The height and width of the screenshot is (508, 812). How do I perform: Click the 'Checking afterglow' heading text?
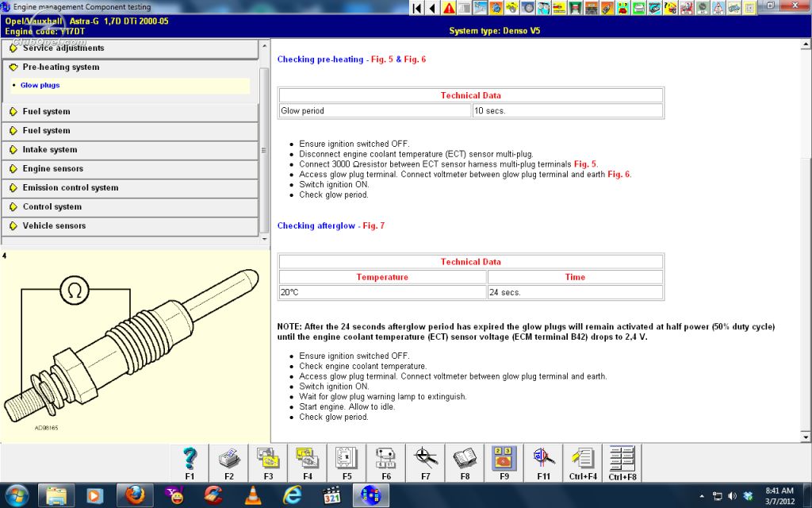(316, 226)
